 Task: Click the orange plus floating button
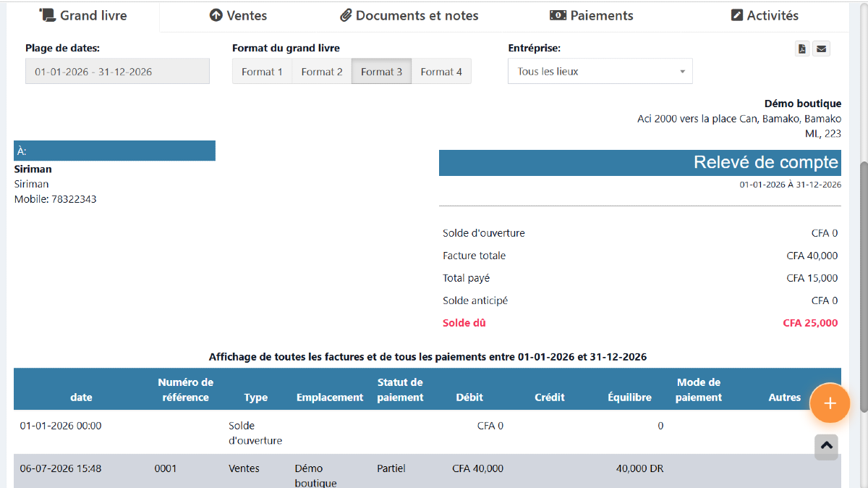(830, 403)
